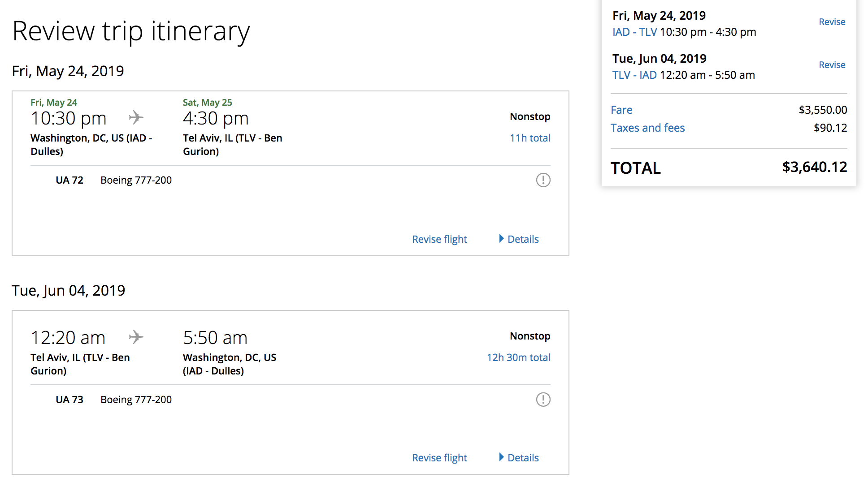The width and height of the screenshot is (868, 486).
Task: Expand Details for the May 24 flight
Action: (x=519, y=239)
